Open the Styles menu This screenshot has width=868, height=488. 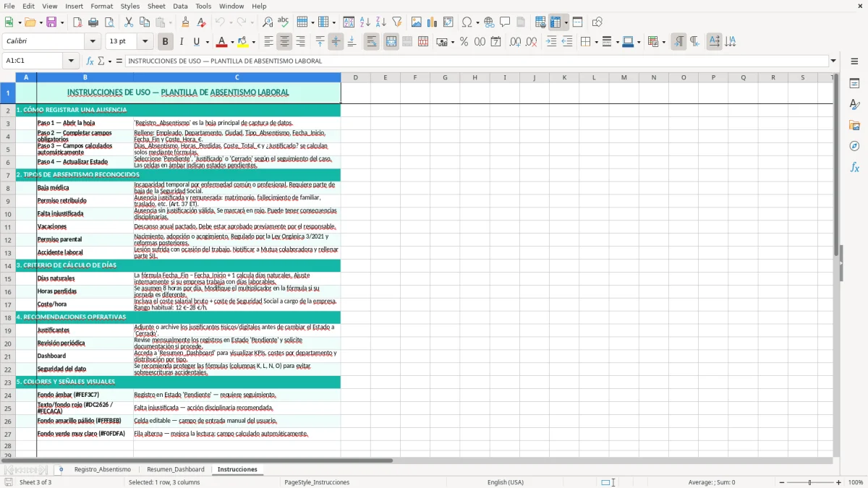click(x=130, y=6)
